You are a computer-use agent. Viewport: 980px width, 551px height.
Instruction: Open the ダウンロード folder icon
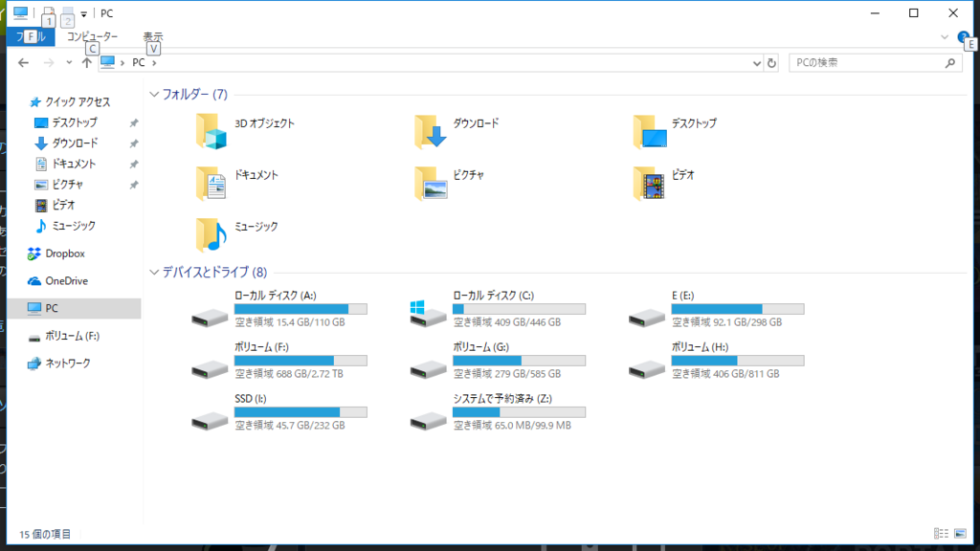click(430, 131)
